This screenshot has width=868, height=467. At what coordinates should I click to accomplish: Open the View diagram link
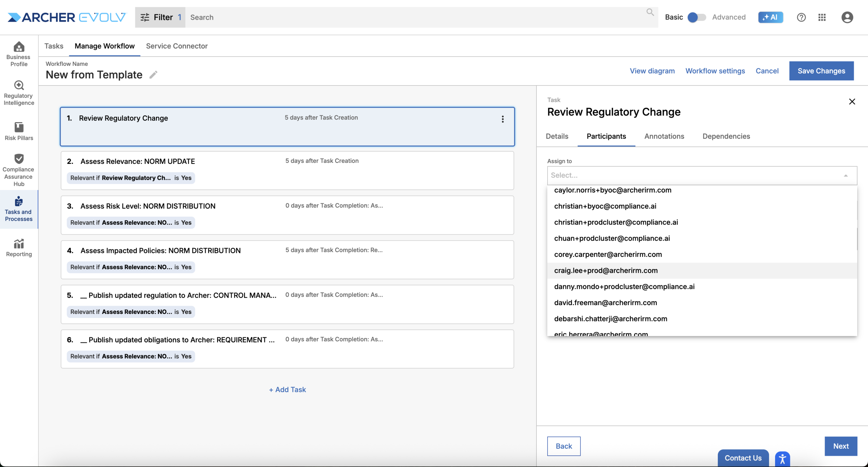[652, 71]
